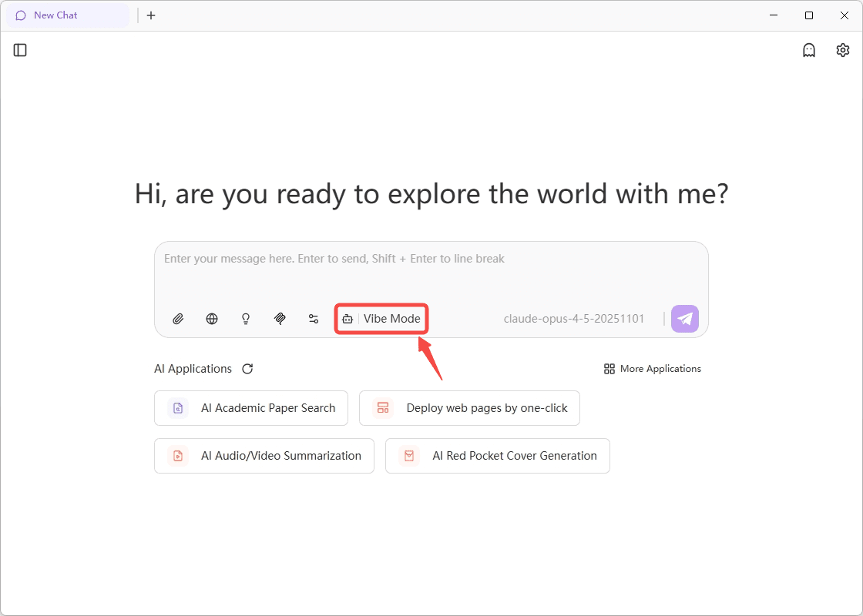
Task: Open the claude-opus-4-5 model selector
Action: [x=574, y=319]
